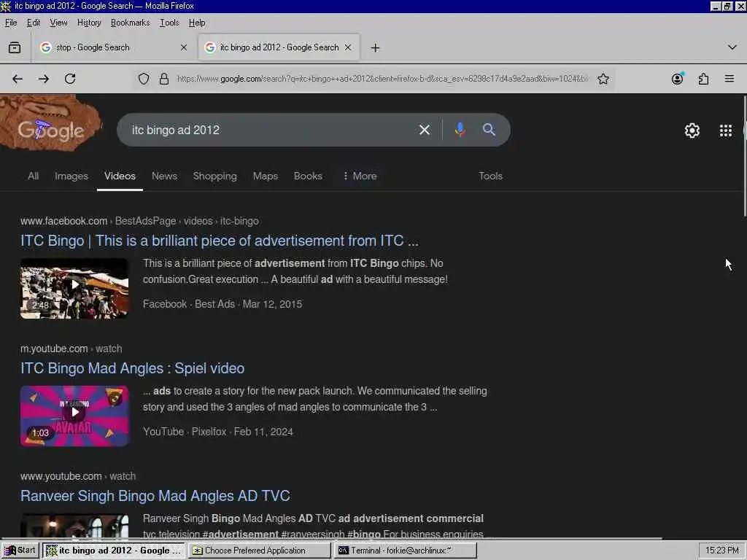The width and height of the screenshot is (747, 560).
Task: Click the www.facebook.com BestAdsPage breadcrumb
Action: point(139,222)
